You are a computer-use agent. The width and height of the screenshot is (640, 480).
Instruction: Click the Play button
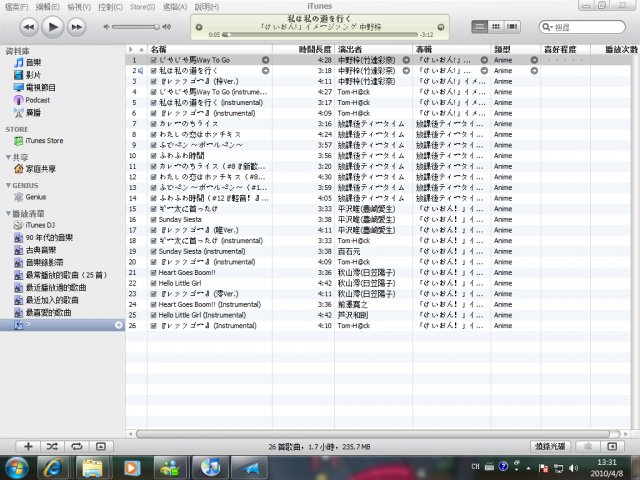[x=53, y=27]
